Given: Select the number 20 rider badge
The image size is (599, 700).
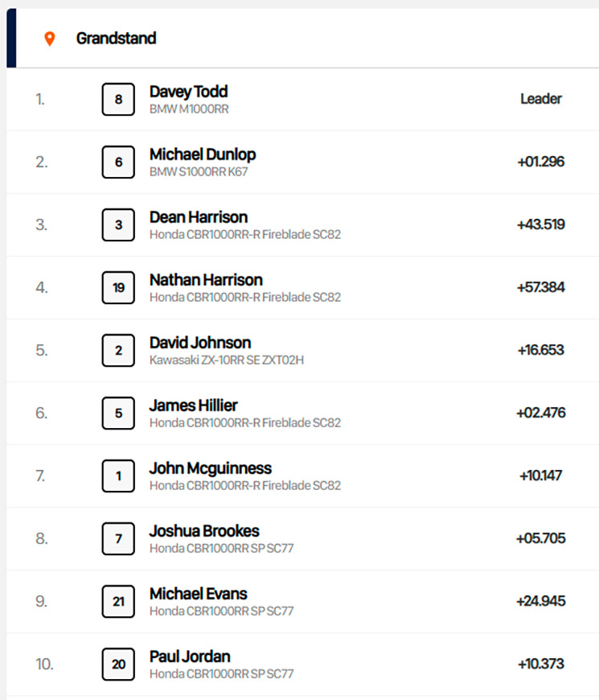Looking at the screenshot, I should coord(118,665).
